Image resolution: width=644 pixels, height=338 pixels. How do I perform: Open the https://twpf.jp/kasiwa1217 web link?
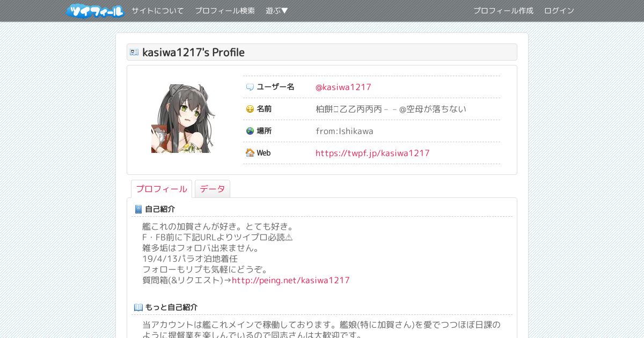click(x=372, y=153)
